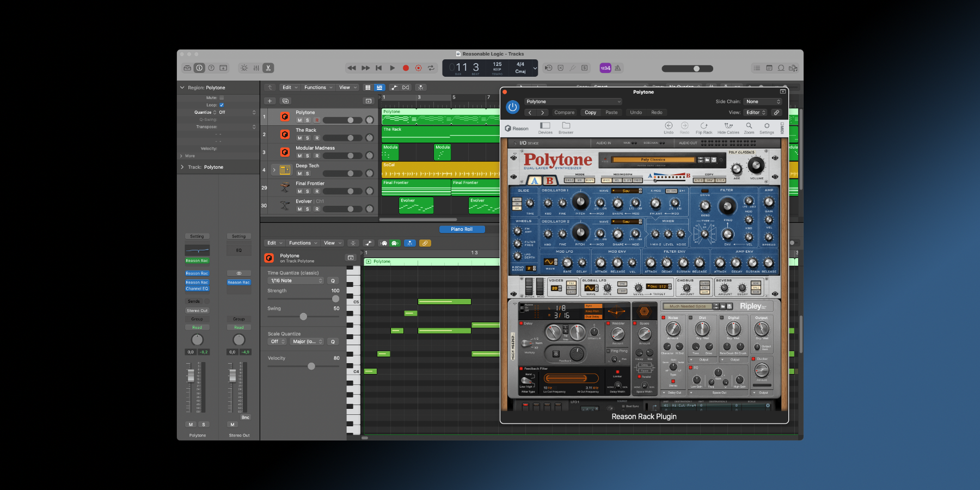Adjust the Swing slider in Piano Roll
Screen dimensions: 980x490
point(303,316)
